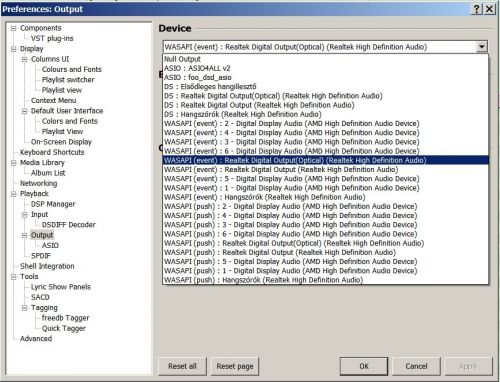
Task: Choose WASAPI (event) : 6 - Digital Display Audio
Action: point(326,151)
